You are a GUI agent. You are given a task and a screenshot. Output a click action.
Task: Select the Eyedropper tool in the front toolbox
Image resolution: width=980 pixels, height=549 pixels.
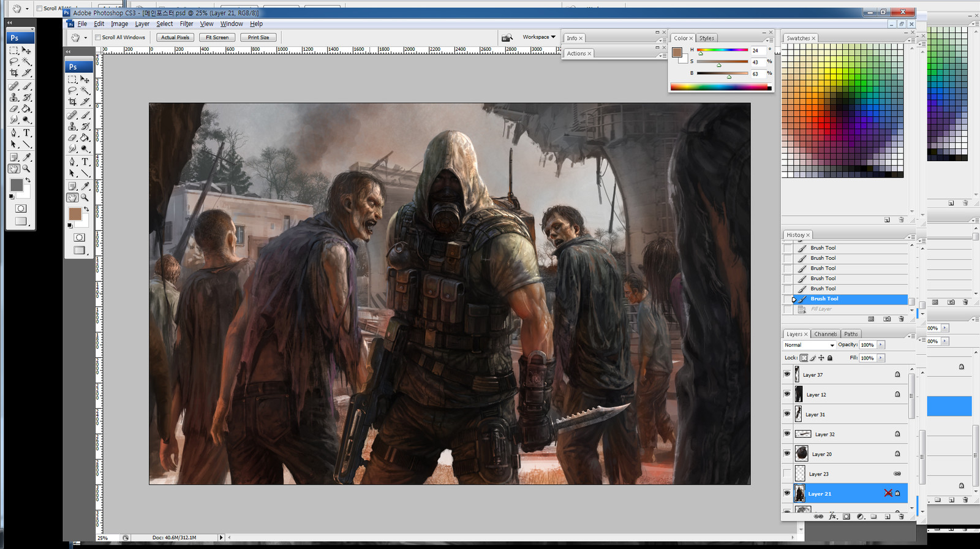(x=85, y=186)
